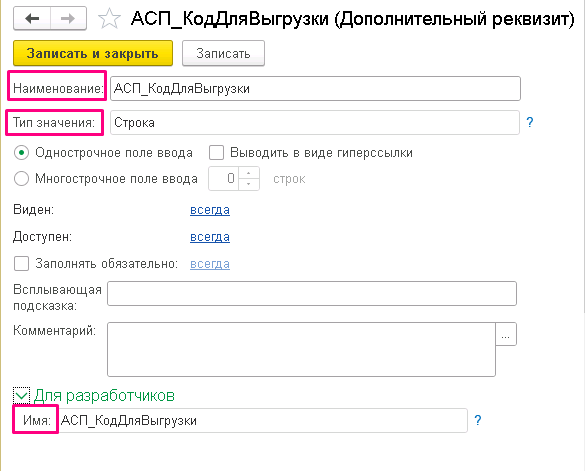Click Записать и закрыть button
Screen dimensions: 585x471
point(93,53)
